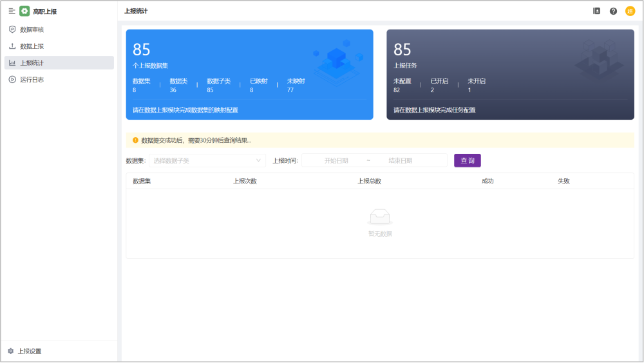Click the 个上报数据集 label in the blue card
The width and height of the screenshot is (644, 363).
[x=150, y=66]
